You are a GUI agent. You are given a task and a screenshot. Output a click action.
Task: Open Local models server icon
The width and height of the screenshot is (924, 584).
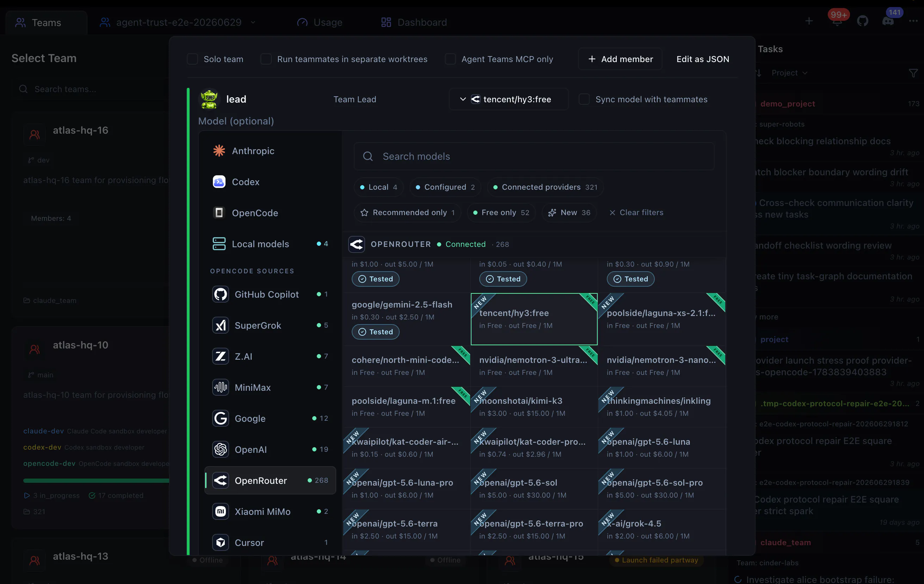219,244
